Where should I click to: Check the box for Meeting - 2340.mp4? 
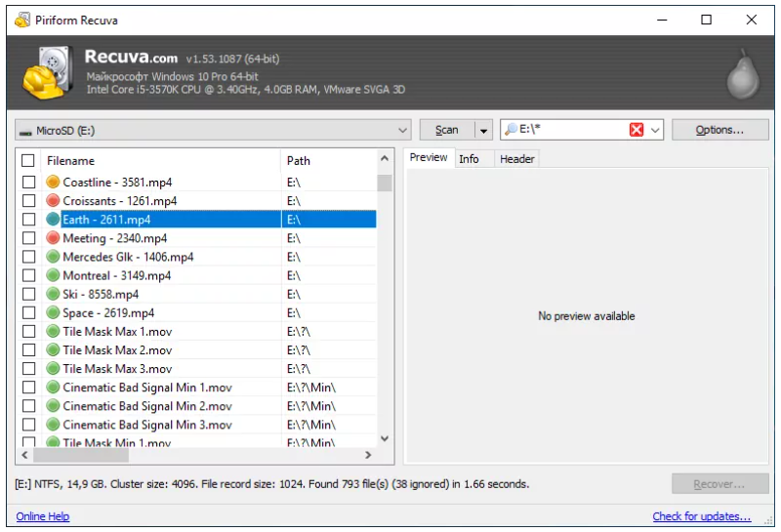(29, 238)
